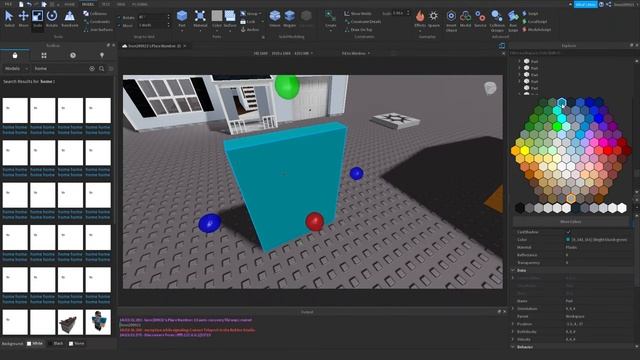The height and width of the screenshot is (360, 640).
Task: Insert a new ModuleScript
Action: [536, 29]
